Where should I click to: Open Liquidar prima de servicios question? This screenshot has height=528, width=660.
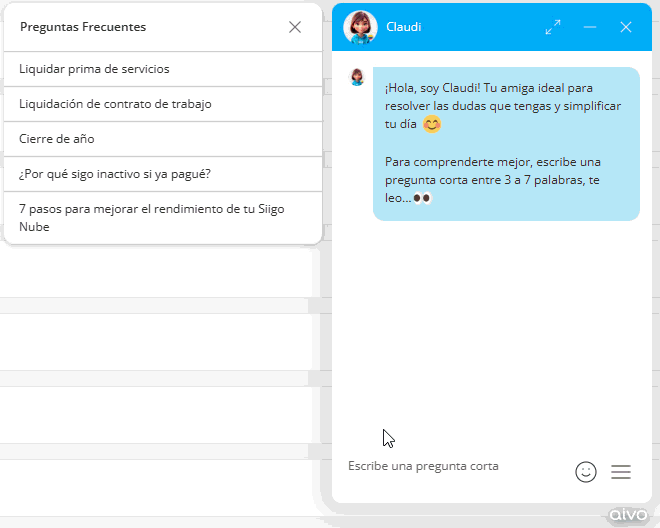coord(163,69)
